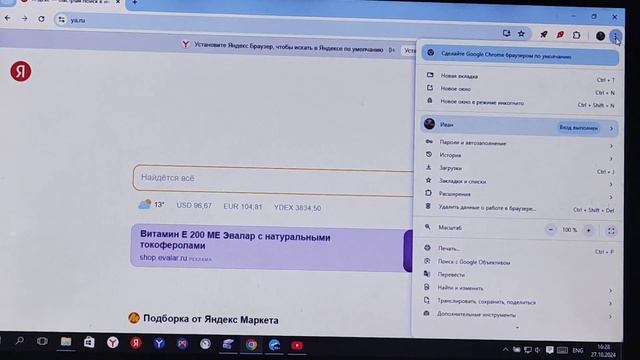The image size is (640, 360).
Task: Open the red extension icon in toolbar
Action: click(x=560, y=35)
